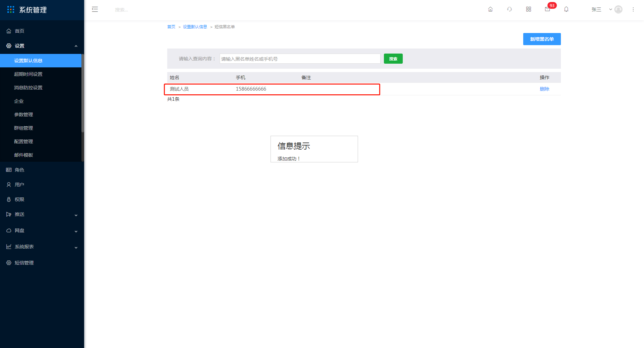Click the 系统管理 title
This screenshot has width=644, height=348.
pos(33,10)
